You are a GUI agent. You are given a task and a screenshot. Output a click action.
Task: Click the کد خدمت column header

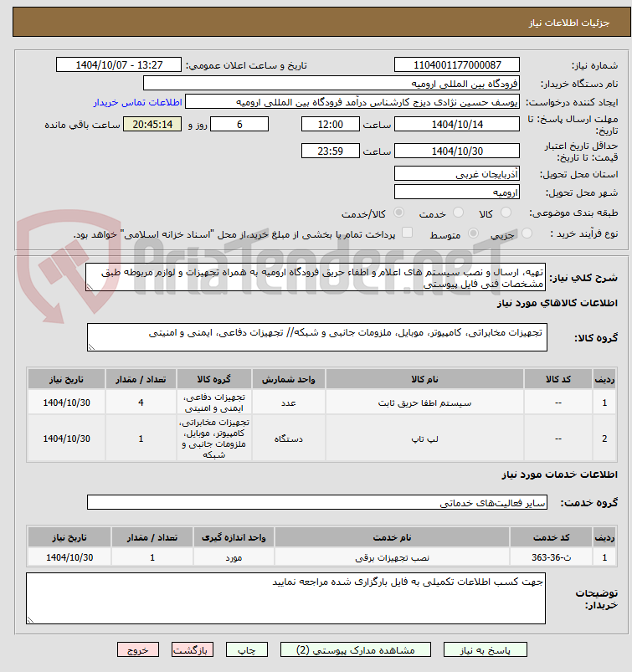pos(552,537)
